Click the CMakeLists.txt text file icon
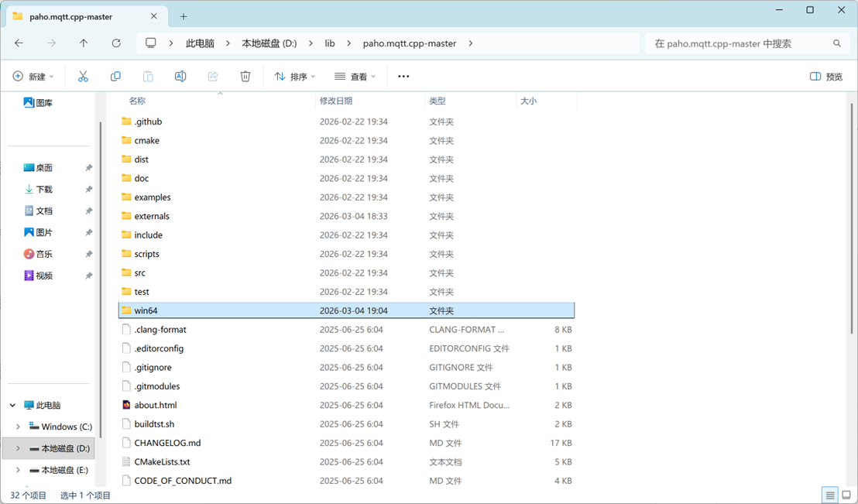 tap(126, 462)
